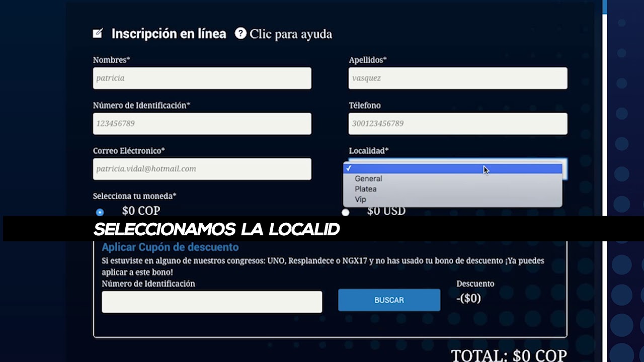Click the Número de Identificación field with 123456789
644x362 pixels.
tap(202, 123)
